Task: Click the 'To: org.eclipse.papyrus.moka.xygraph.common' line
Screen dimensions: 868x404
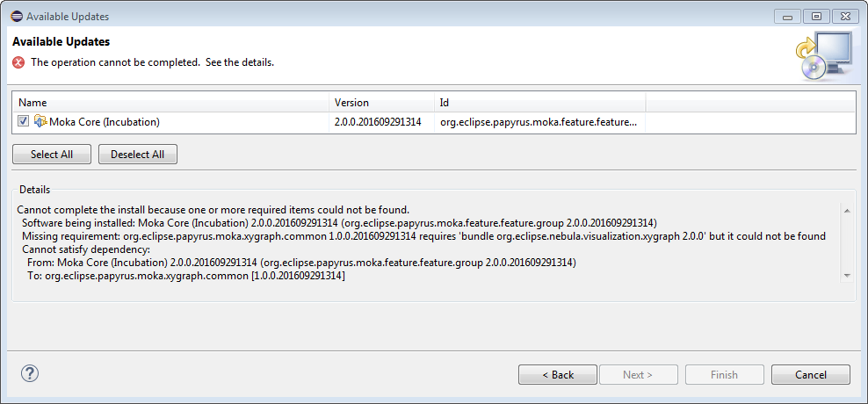Action: tap(186, 275)
